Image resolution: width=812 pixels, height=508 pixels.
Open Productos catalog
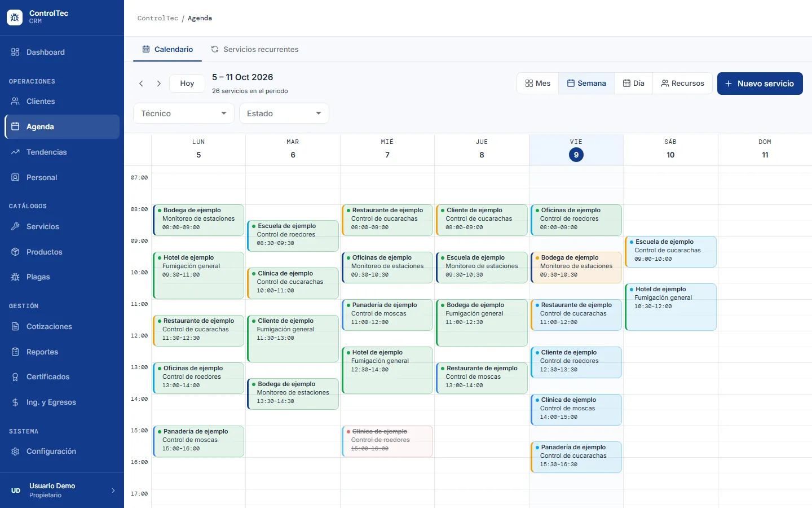62,252
